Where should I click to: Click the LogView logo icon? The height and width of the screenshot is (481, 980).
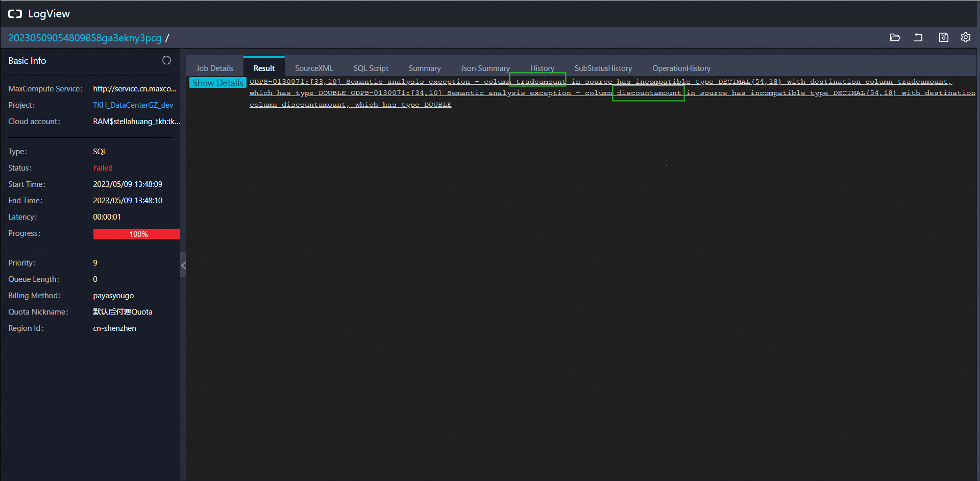point(15,14)
